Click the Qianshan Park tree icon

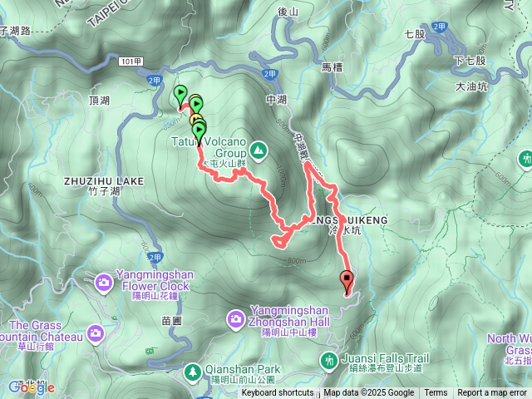point(193,372)
